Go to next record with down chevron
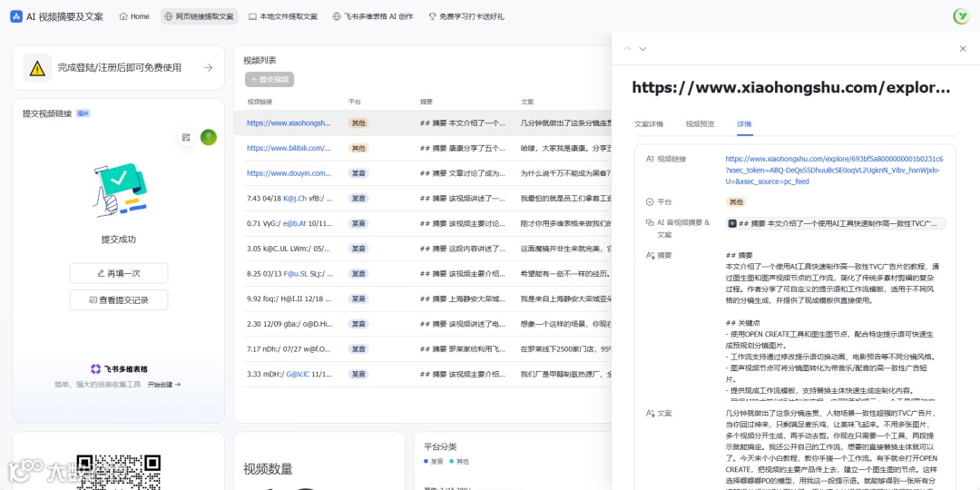980x490 pixels. pyautogui.click(x=642, y=49)
